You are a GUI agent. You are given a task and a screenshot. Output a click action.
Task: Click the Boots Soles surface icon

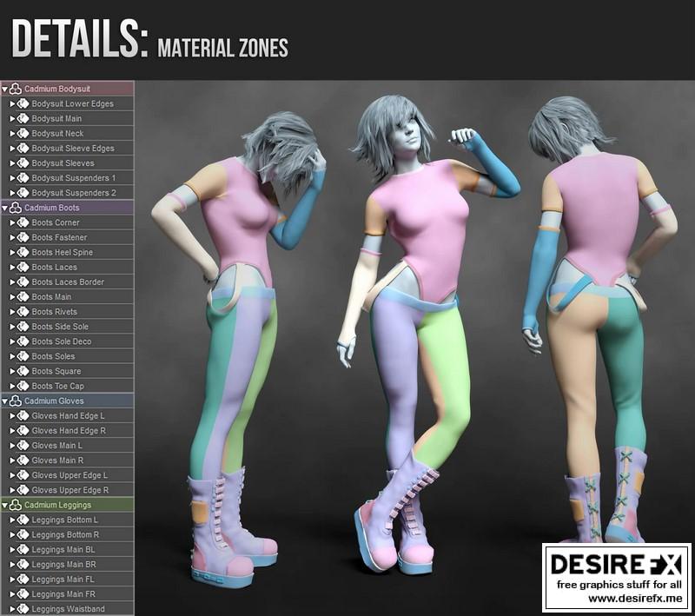(x=23, y=357)
